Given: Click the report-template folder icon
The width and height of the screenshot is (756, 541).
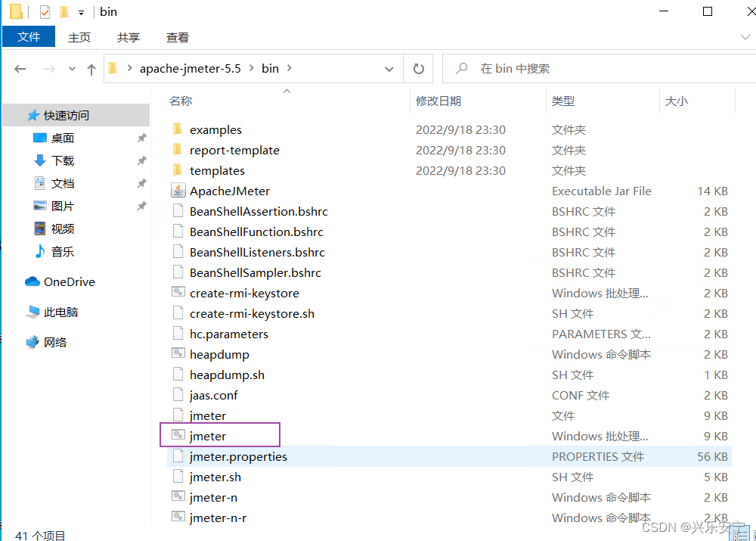Looking at the screenshot, I should point(178,150).
